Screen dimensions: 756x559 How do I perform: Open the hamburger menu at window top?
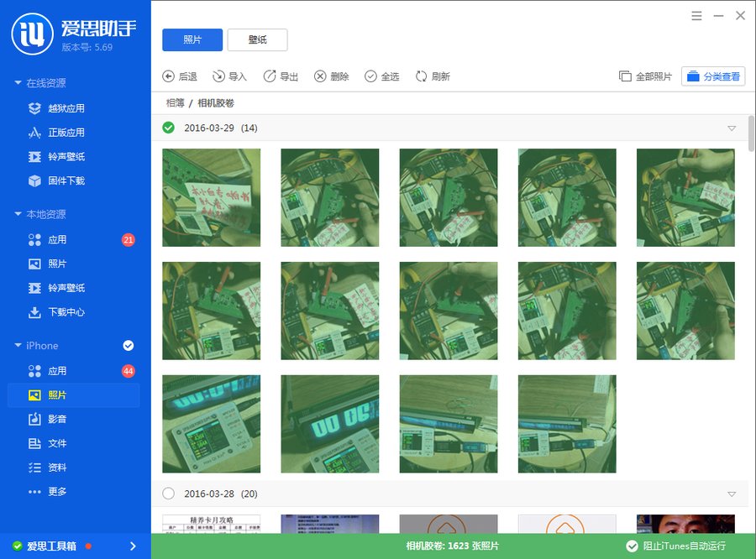point(696,16)
